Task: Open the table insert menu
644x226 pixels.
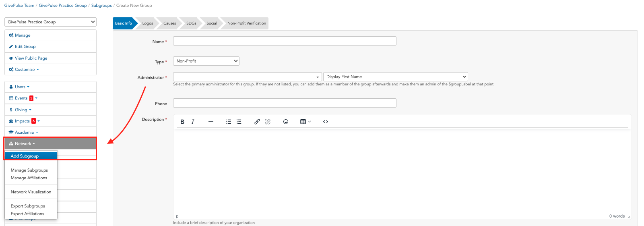Action: click(x=305, y=122)
